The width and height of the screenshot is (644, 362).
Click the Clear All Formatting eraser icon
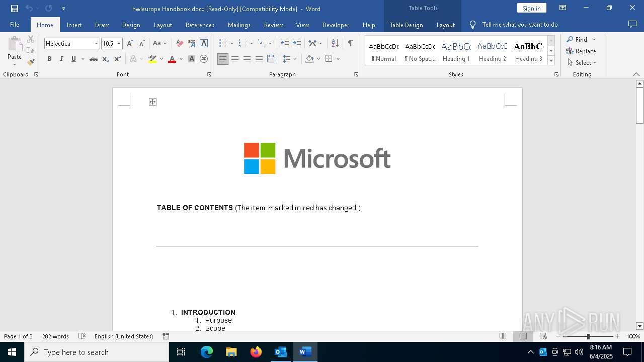(x=180, y=43)
